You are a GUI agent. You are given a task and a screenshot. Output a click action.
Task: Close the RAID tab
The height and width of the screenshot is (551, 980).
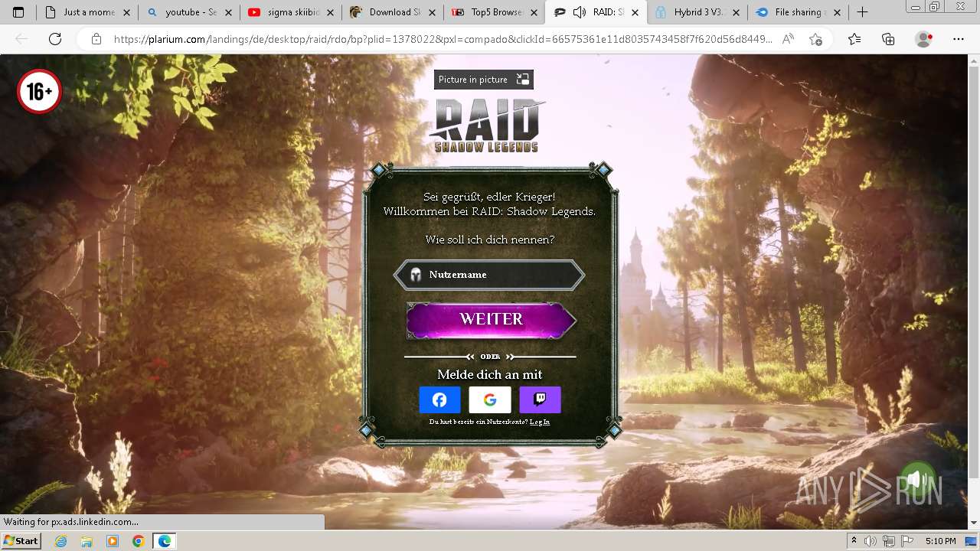coord(635,12)
